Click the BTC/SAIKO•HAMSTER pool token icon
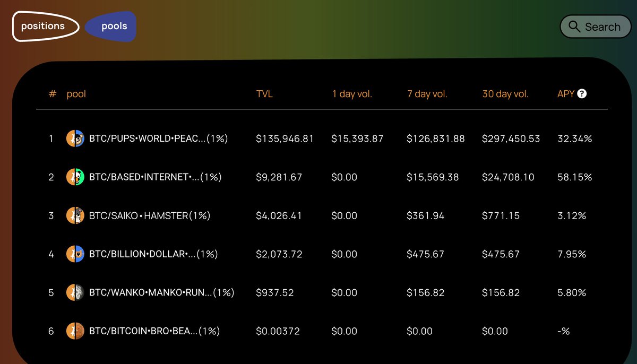 (75, 215)
